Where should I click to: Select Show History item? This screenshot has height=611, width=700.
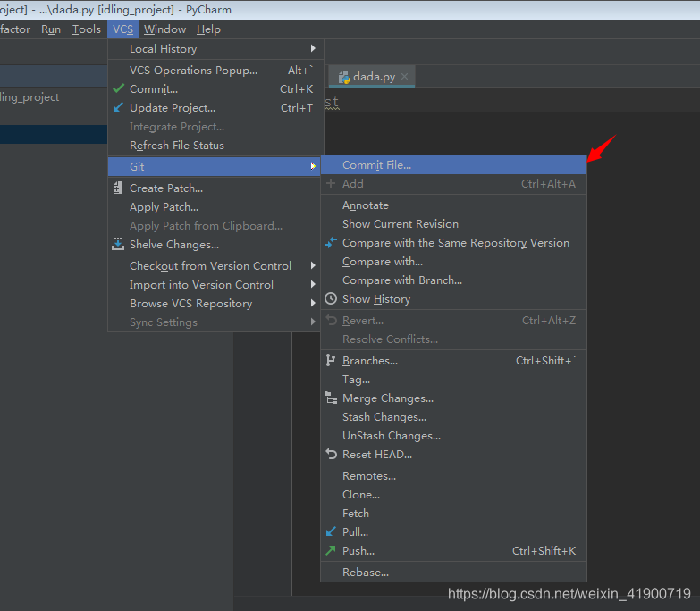tap(453, 299)
